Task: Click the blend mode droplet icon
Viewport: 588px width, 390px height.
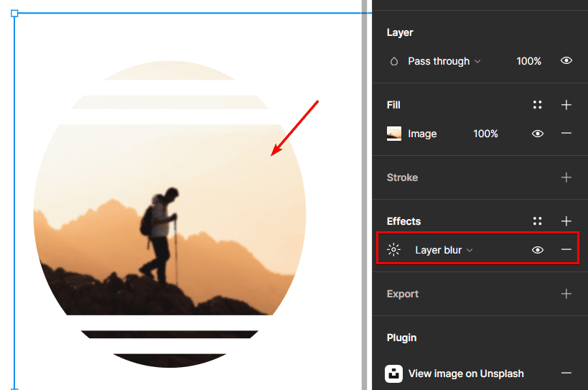Action: [393, 62]
